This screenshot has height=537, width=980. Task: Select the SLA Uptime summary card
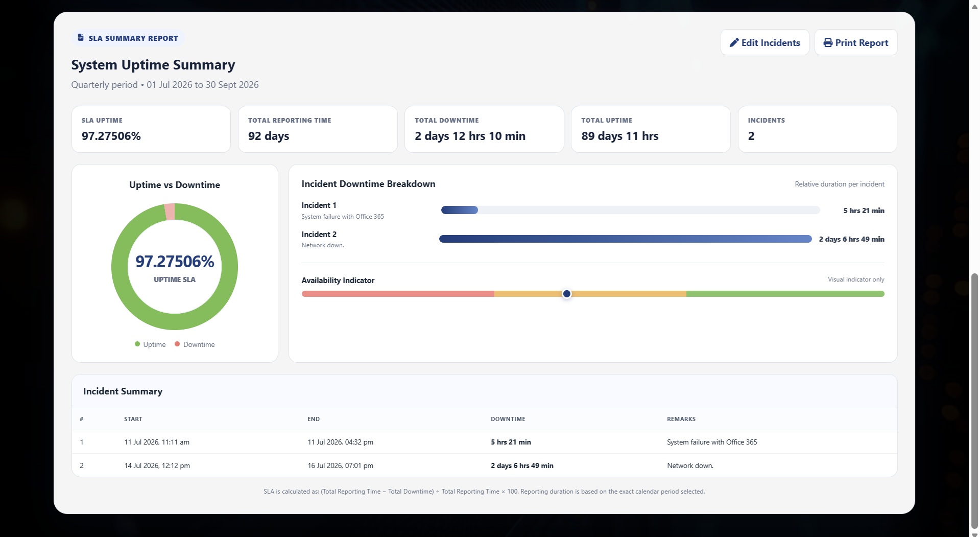tap(151, 129)
